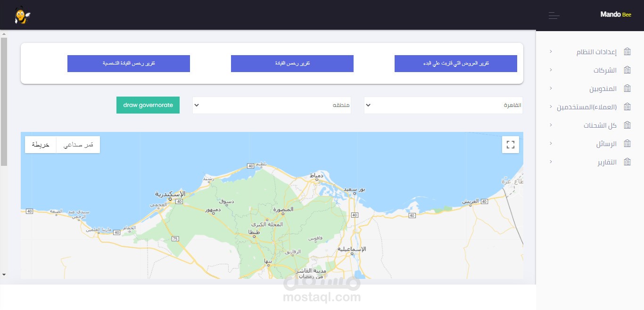Switch the map back to خريطة view
This screenshot has height=310, width=644.
(x=41, y=145)
